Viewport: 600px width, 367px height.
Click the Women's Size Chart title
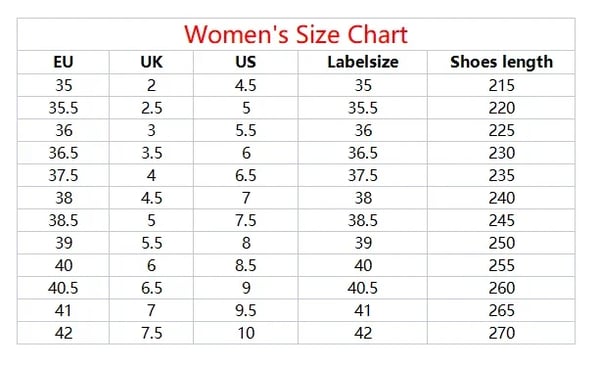click(296, 34)
